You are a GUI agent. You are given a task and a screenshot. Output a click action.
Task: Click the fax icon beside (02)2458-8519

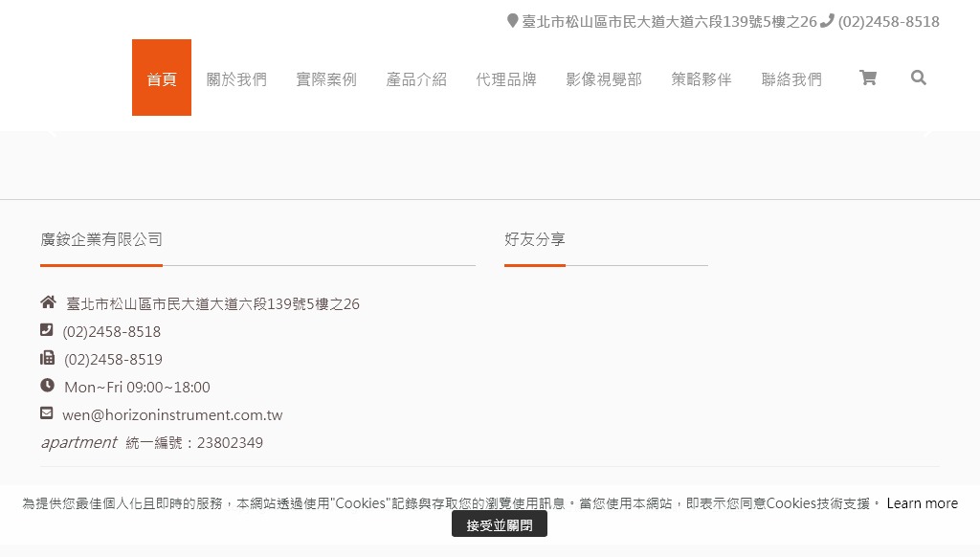pos(47,358)
